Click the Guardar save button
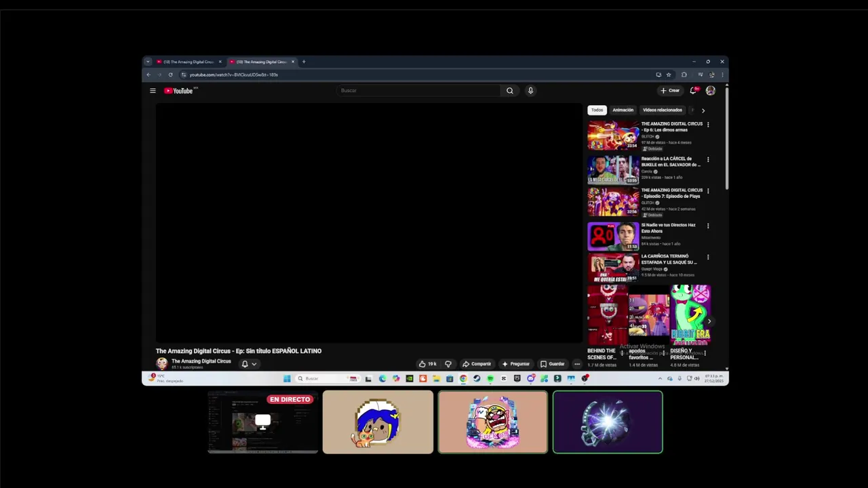Viewport: 868px width, 488px height. (x=552, y=364)
